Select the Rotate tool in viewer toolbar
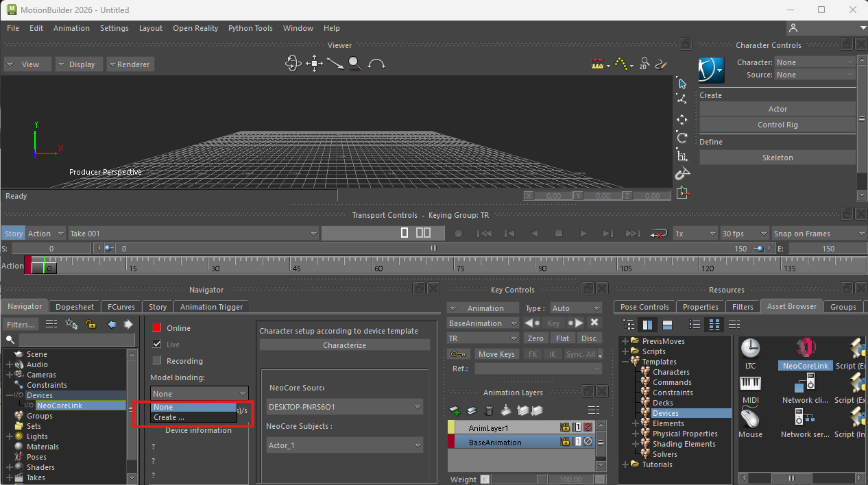The image size is (868, 485). pyautogui.click(x=682, y=138)
